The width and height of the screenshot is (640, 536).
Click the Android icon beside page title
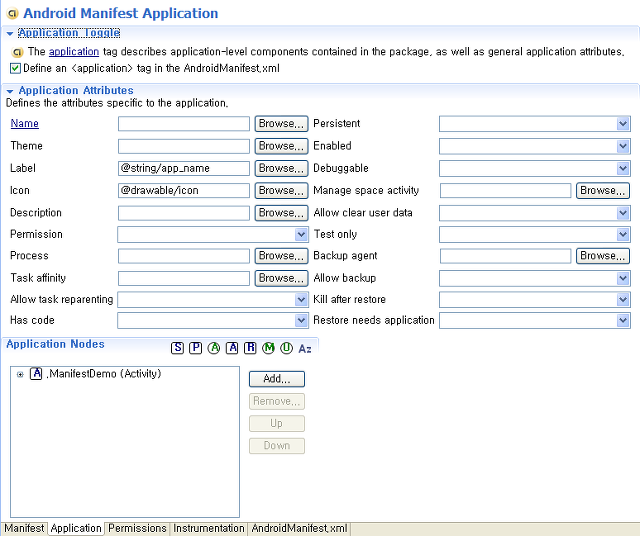(13, 13)
